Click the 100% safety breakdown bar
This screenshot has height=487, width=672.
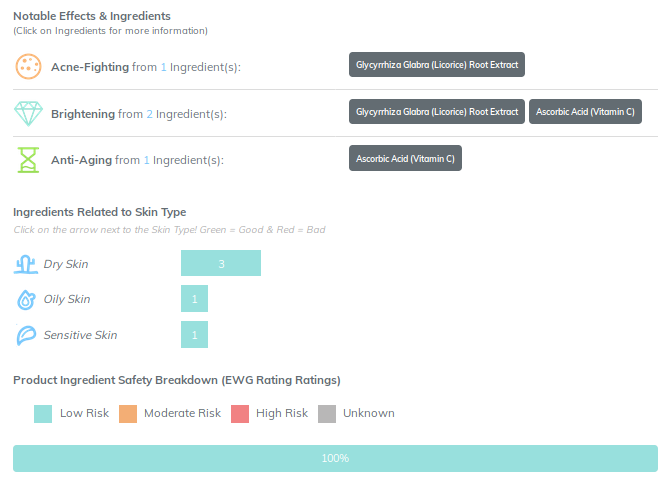[335, 458]
